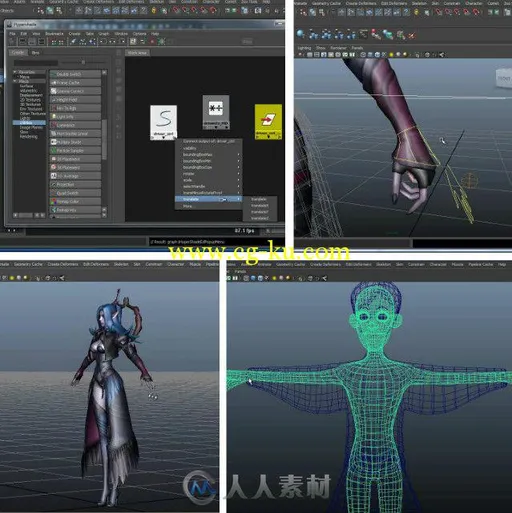512x513 pixels.
Task: Show top tabs only in Hypershade
Action: click(23, 41)
